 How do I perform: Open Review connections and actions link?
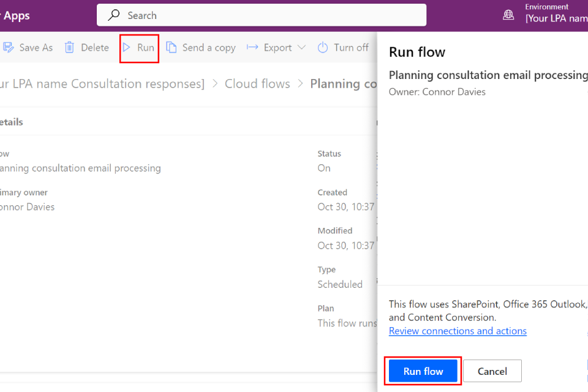tap(458, 331)
